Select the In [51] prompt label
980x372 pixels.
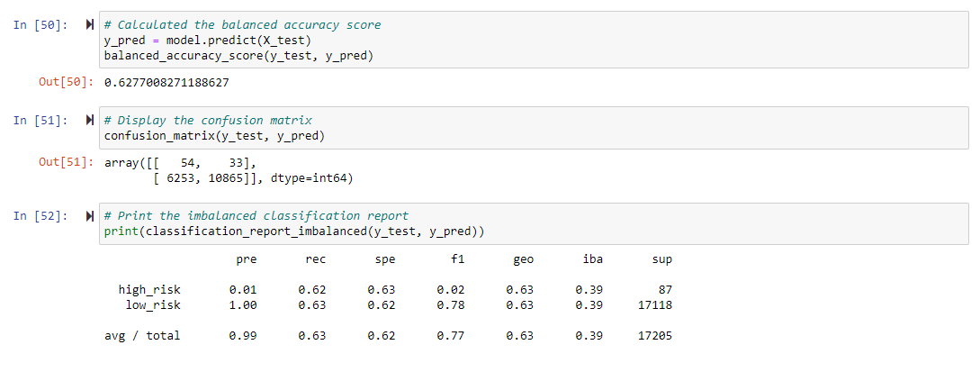[x=40, y=121]
